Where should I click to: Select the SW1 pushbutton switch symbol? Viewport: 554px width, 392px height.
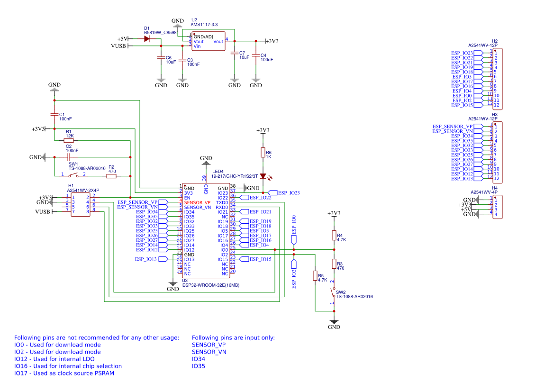pos(73,175)
